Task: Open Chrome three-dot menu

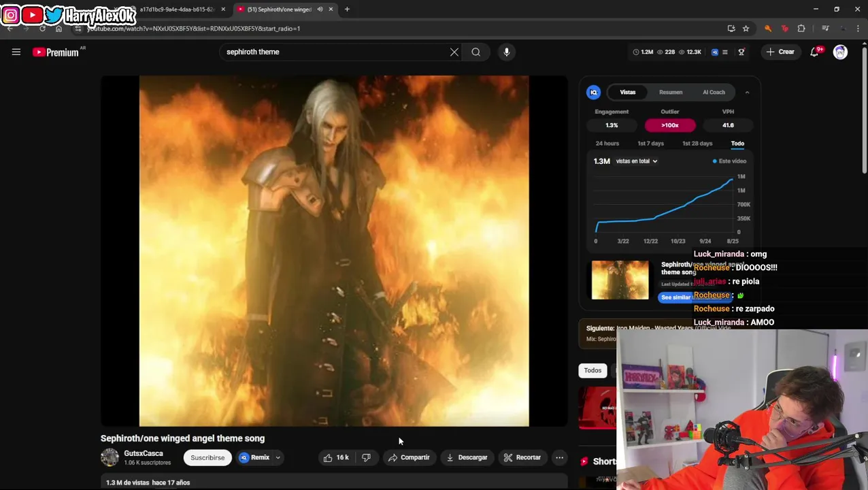Action: pyautogui.click(x=858, y=29)
